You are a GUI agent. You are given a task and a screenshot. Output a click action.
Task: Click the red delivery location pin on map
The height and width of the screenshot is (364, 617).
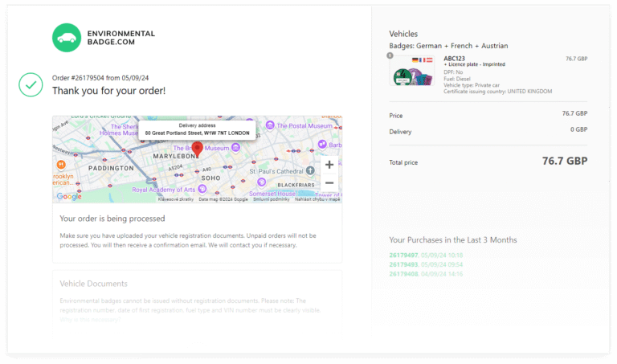pyautogui.click(x=197, y=149)
